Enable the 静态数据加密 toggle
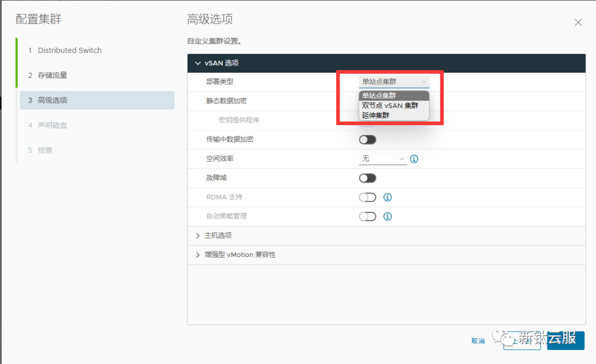Image resolution: width=596 pixels, height=364 pixels. [368, 100]
